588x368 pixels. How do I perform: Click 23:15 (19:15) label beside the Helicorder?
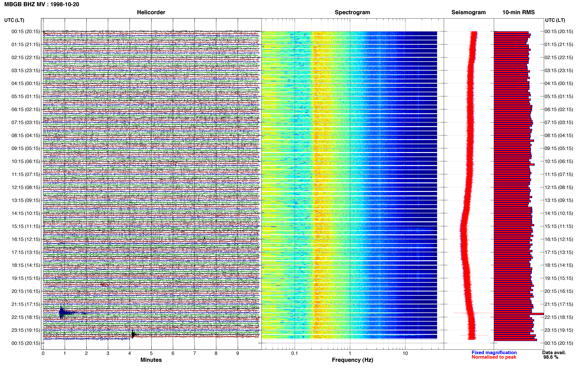26,330
